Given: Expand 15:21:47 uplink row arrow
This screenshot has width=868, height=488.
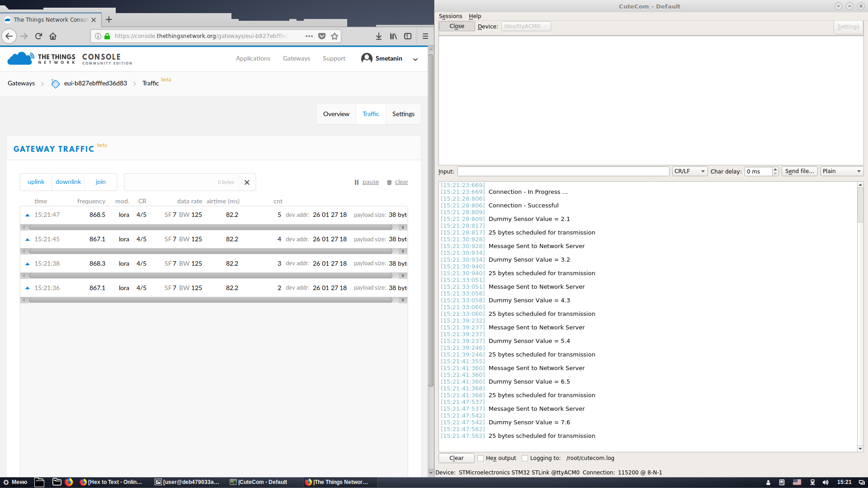Looking at the screenshot, I should [x=28, y=215].
